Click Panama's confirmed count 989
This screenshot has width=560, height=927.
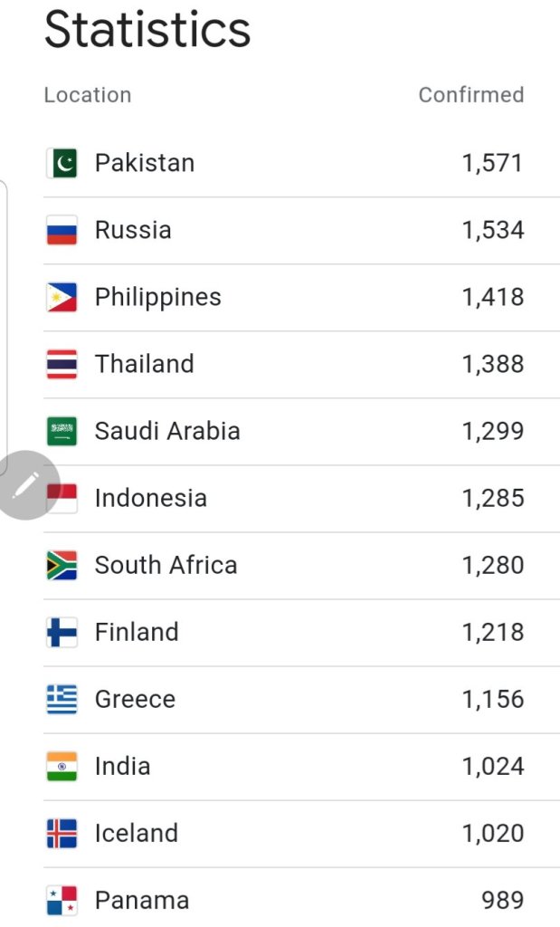[x=502, y=900]
